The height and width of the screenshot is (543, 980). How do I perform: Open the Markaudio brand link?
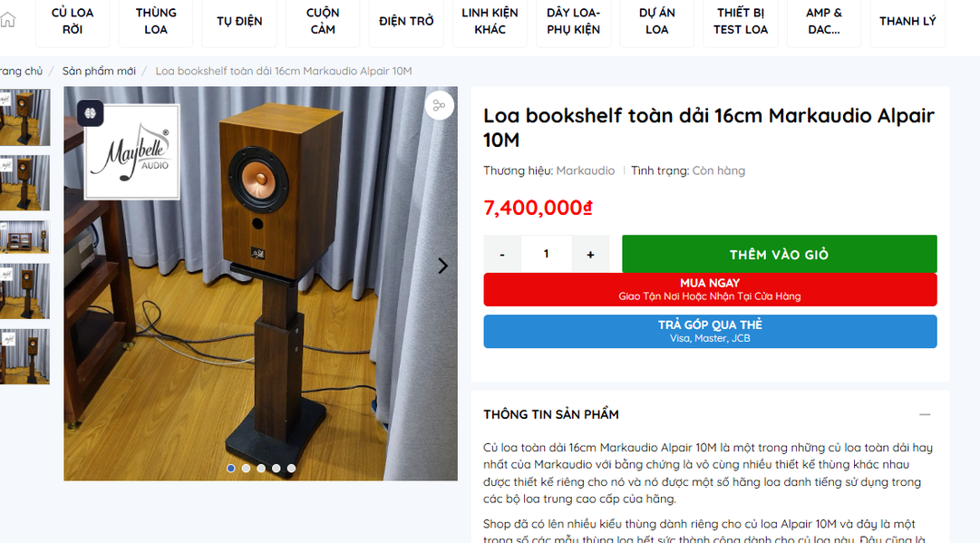(586, 170)
